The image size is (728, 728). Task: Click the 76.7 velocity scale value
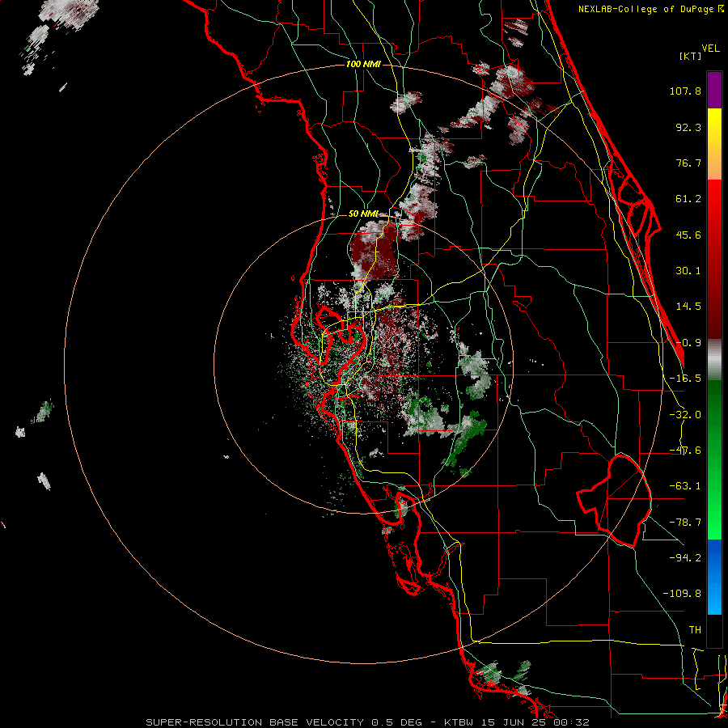(x=688, y=163)
